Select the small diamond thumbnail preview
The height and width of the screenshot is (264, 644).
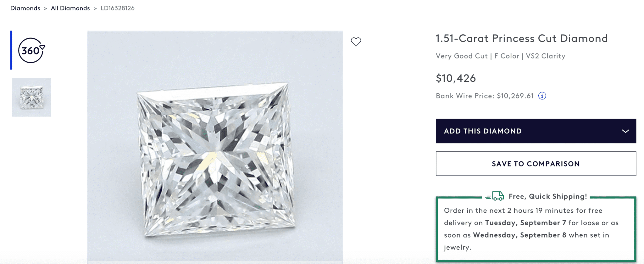click(x=32, y=97)
